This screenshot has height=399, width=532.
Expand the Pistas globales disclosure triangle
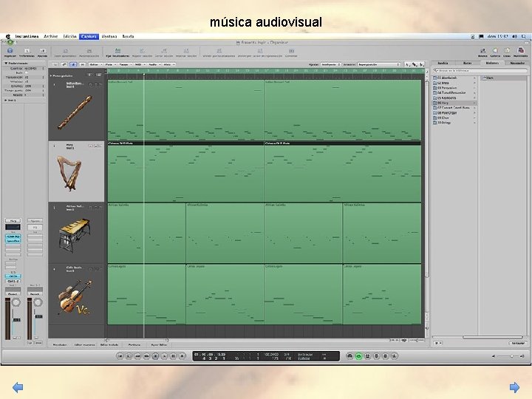(51, 75)
